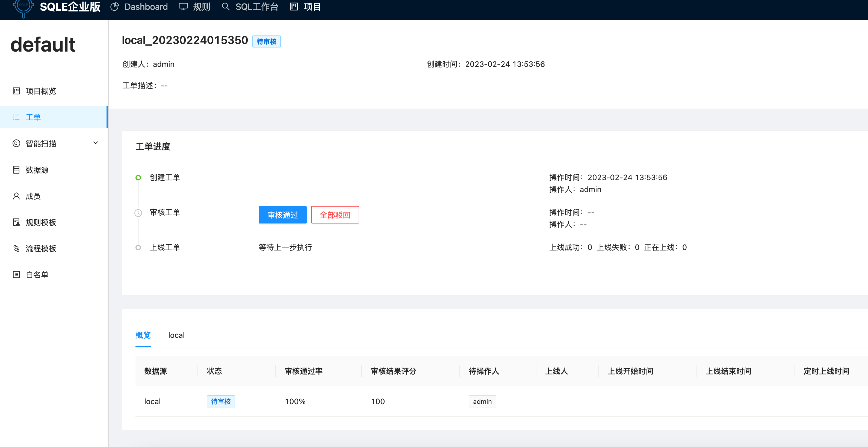Screen dimensions: 868x447
Task: Open the 流程模板 workflow templates
Action: point(40,248)
